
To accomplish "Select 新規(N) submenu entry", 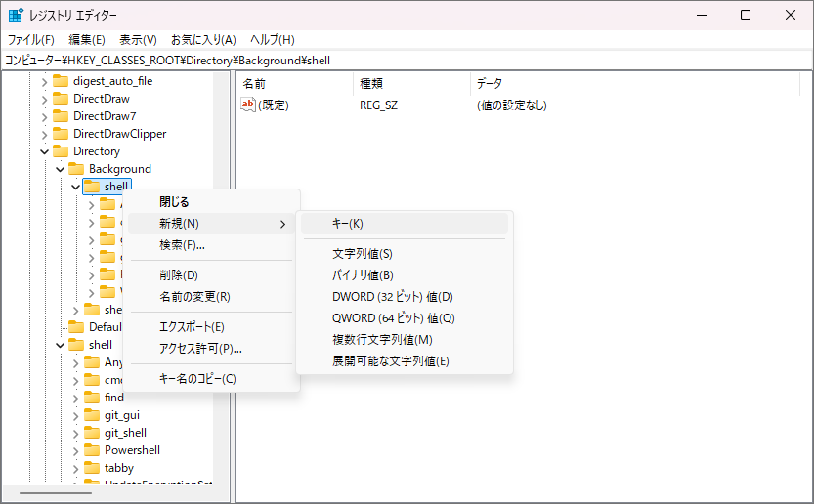I will 212,224.
